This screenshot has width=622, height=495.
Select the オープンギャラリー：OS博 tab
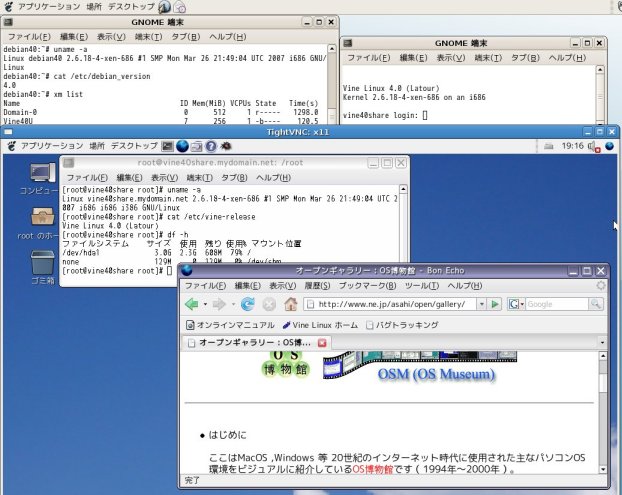[x=256, y=343]
